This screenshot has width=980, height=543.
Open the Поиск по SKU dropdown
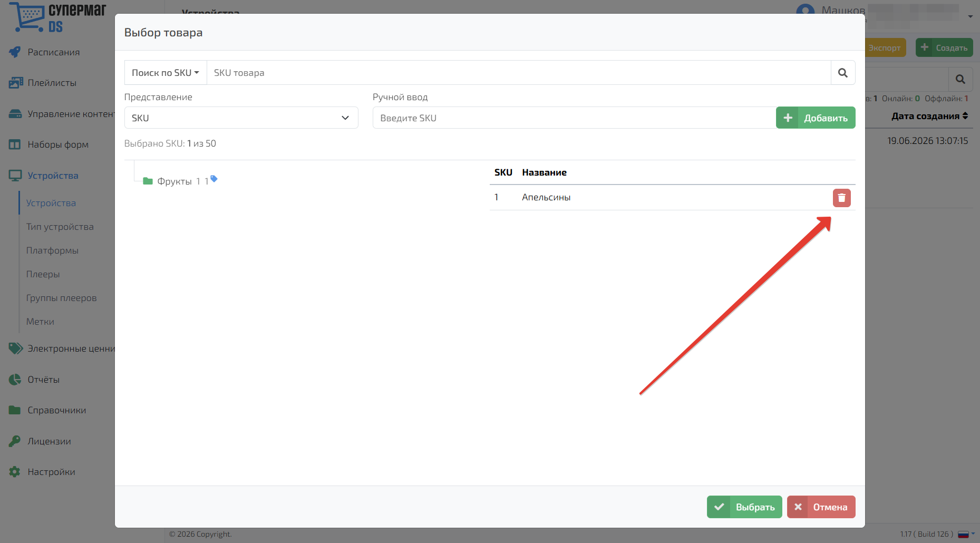pos(166,73)
